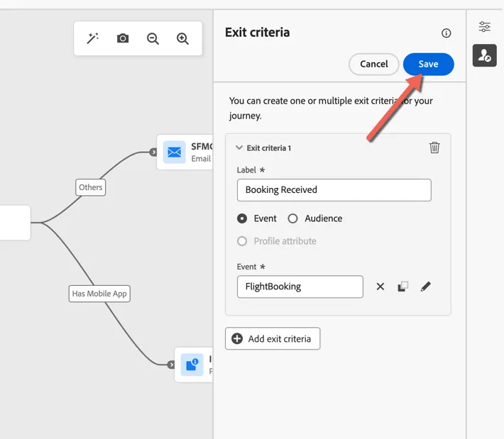This screenshot has width=504, height=439.
Task: Edit the FlightBooking event with pencil
Action: tap(426, 287)
